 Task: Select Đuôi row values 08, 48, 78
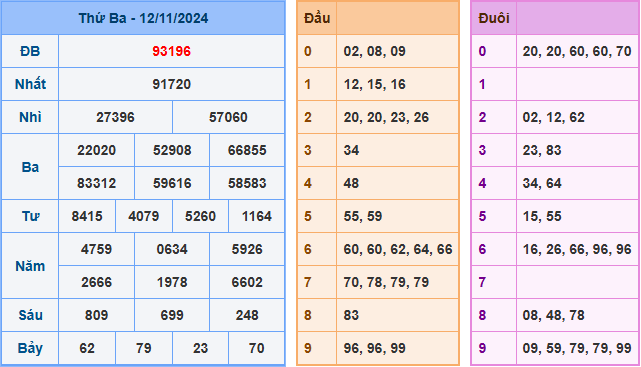click(554, 315)
